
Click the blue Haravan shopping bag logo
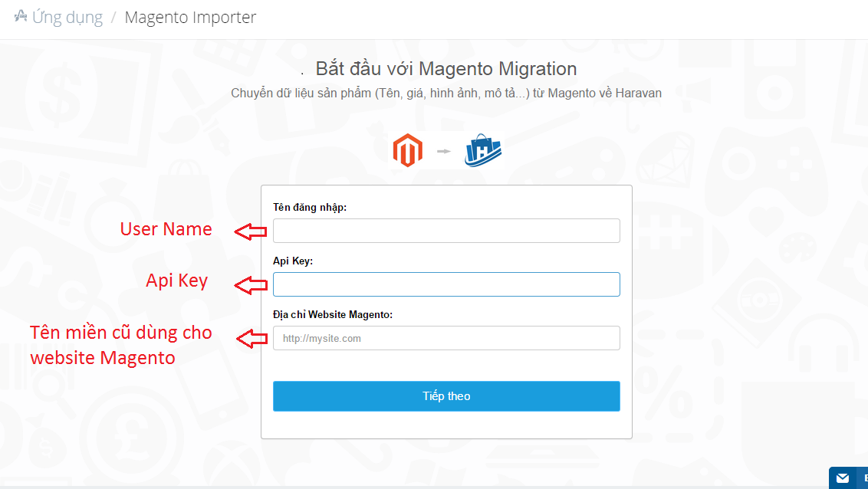tap(483, 150)
